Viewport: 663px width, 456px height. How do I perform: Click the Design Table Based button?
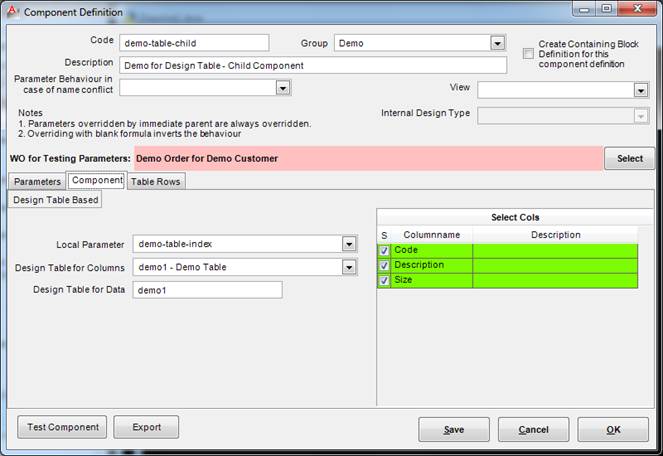(x=55, y=200)
